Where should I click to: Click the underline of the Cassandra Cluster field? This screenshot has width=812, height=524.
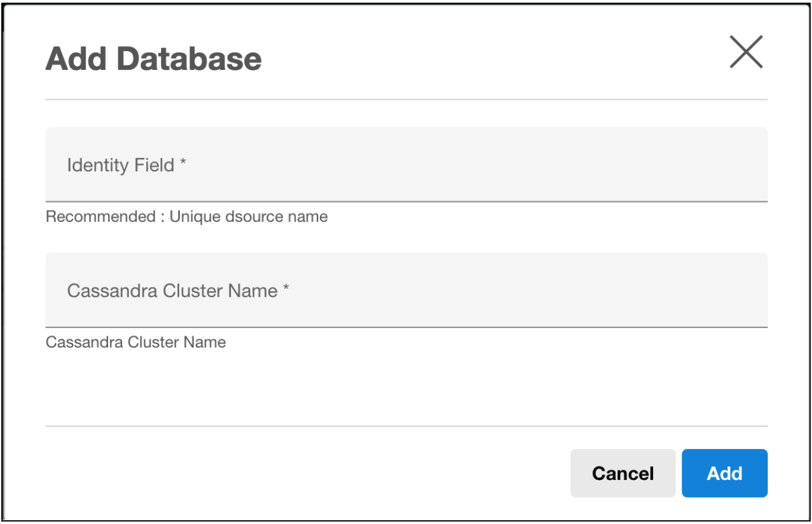coord(406,327)
